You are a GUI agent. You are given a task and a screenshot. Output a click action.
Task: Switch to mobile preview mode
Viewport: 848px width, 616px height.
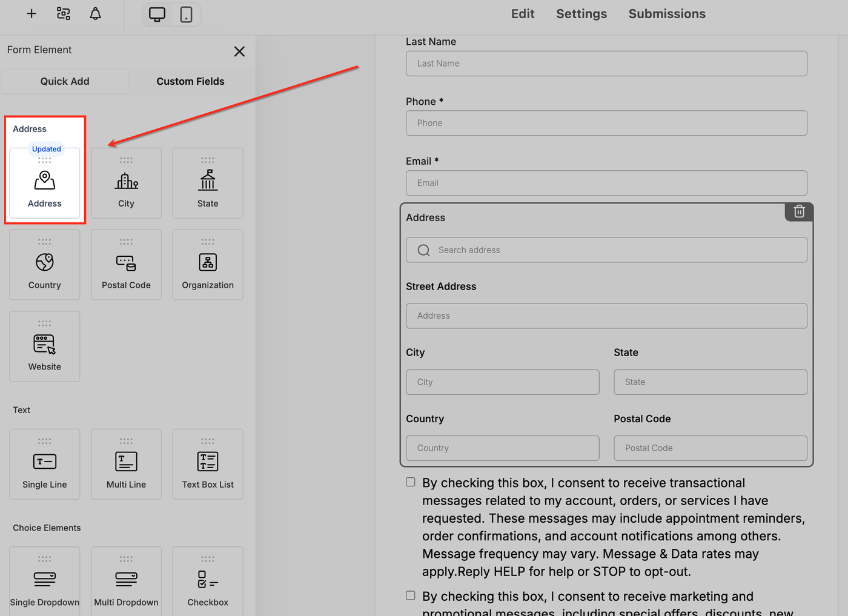pyautogui.click(x=186, y=15)
